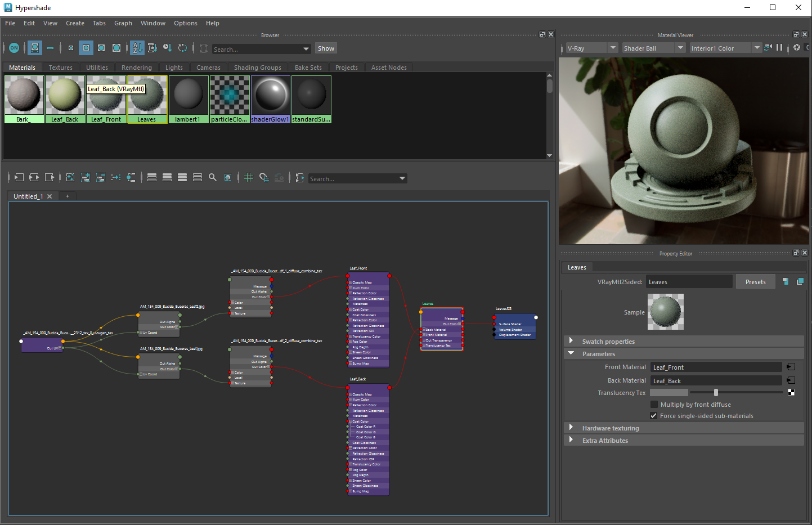Switch Browser to icon view mode
The image size is (812, 525).
tap(35, 48)
